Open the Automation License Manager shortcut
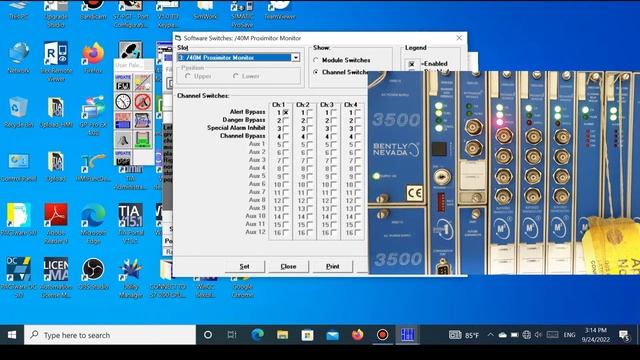 56,278
